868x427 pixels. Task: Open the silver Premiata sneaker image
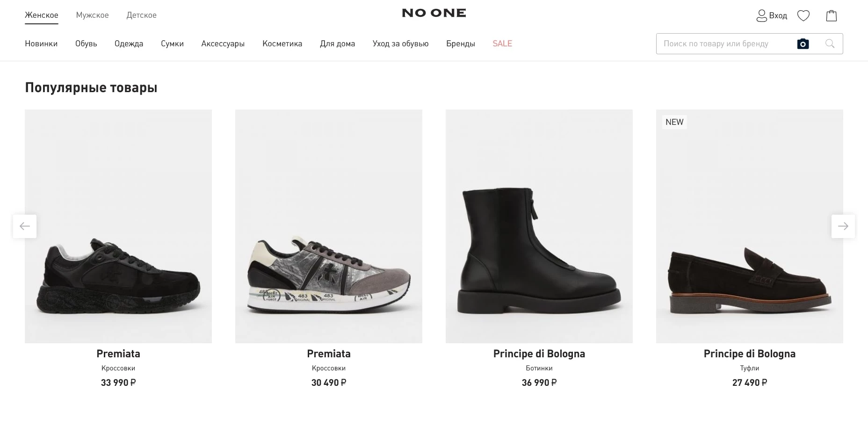[x=328, y=226]
